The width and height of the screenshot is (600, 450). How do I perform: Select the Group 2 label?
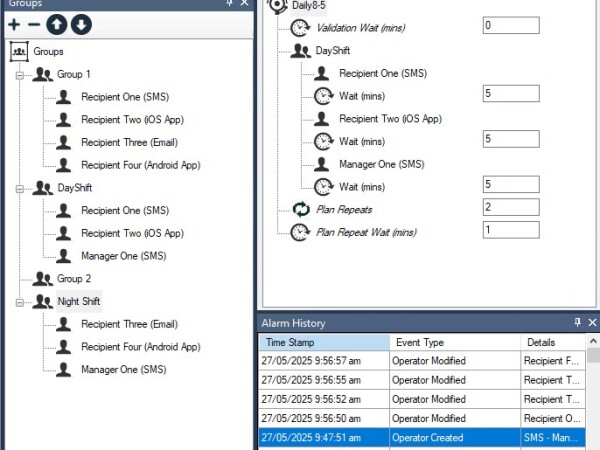tap(74, 279)
